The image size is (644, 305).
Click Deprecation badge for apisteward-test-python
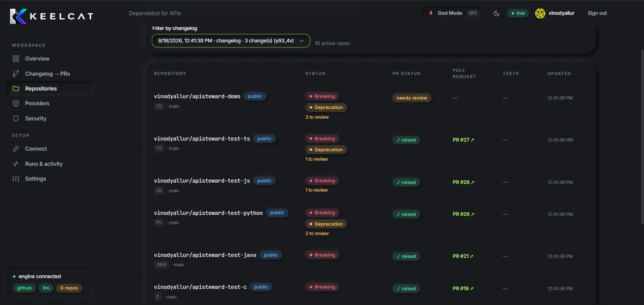tap(326, 224)
